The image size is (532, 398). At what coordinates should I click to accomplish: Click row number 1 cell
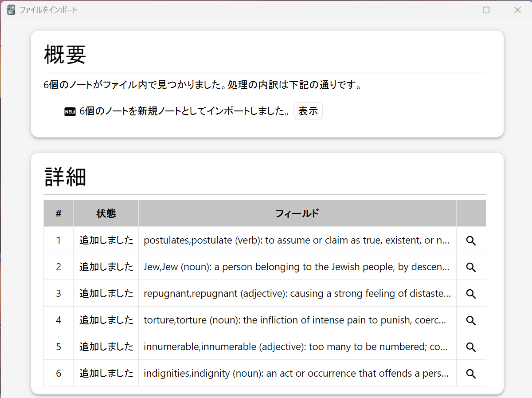(x=59, y=240)
